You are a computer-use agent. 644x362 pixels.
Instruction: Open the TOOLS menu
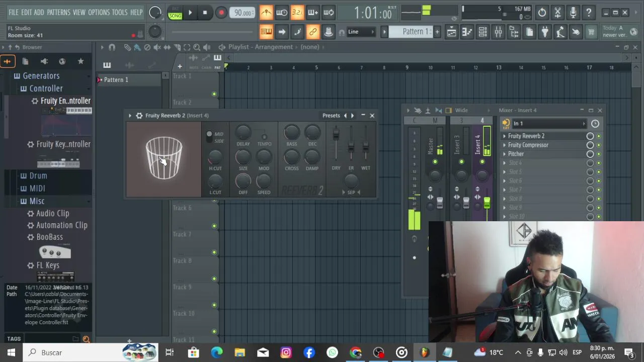[119, 12]
